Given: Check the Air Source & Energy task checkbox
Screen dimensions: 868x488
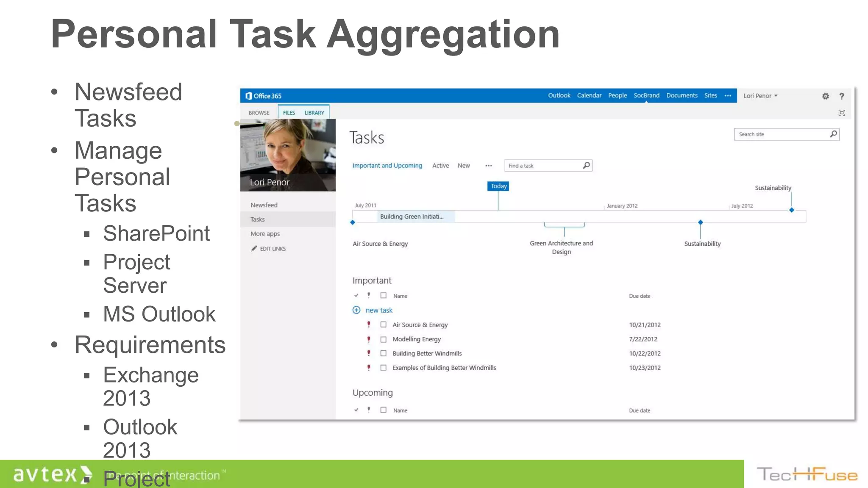Looking at the screenshot, I should [383, 324].
